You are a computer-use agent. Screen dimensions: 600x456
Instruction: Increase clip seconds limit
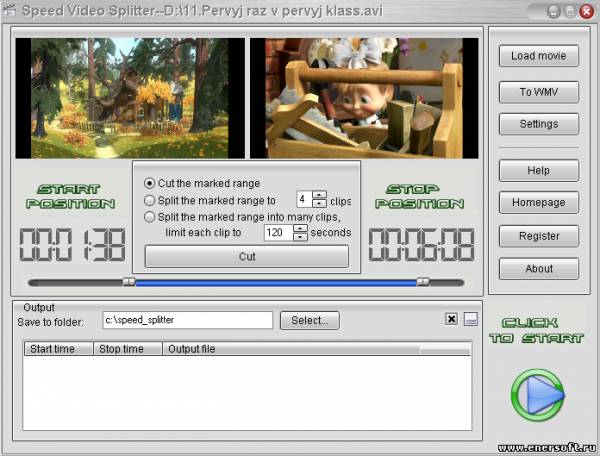(x=300, y=228)
